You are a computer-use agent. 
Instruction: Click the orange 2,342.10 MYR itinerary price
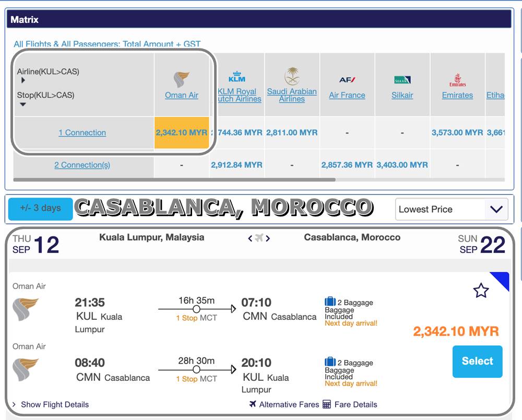coord(456,331)
